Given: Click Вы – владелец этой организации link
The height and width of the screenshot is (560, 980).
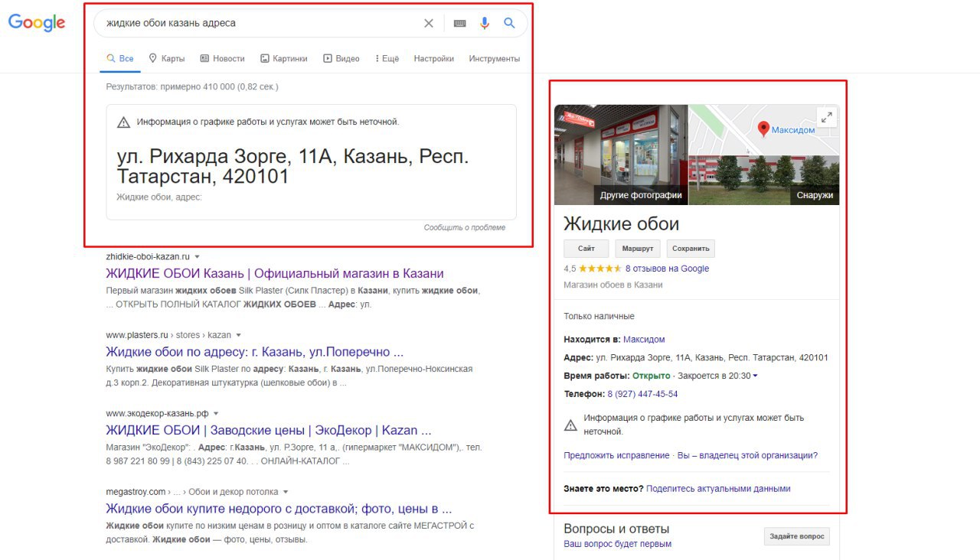Looking at the screenshot, I should (747, 455).
